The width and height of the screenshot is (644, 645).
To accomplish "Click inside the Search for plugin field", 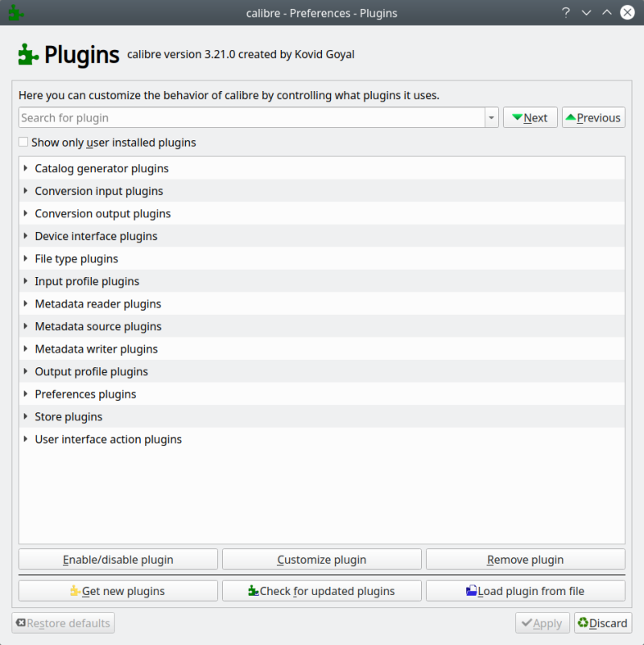I will point(242,117).
